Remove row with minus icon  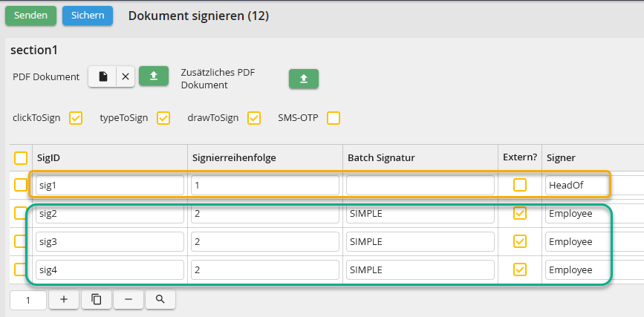tap(129, 299)
